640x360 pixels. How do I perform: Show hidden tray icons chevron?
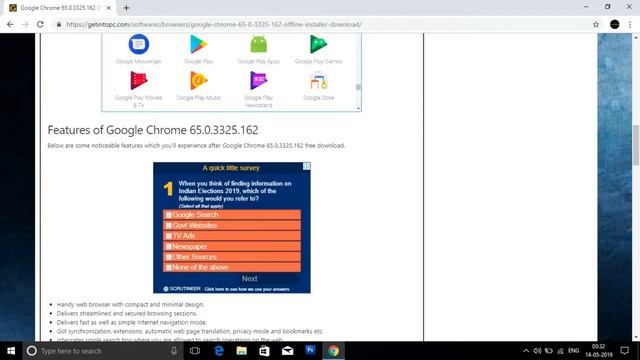point(526,351)
